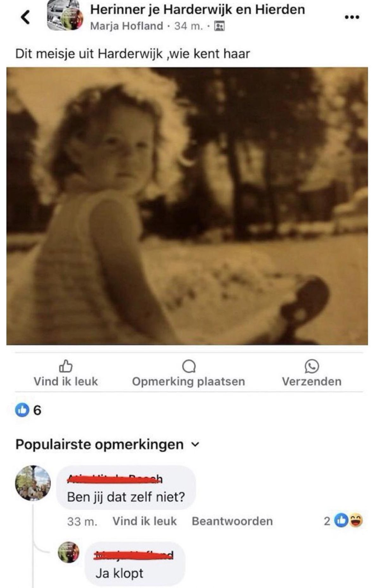380x588 pixels.
Task: Tap the back arrow icon
Action: [25, 17]
